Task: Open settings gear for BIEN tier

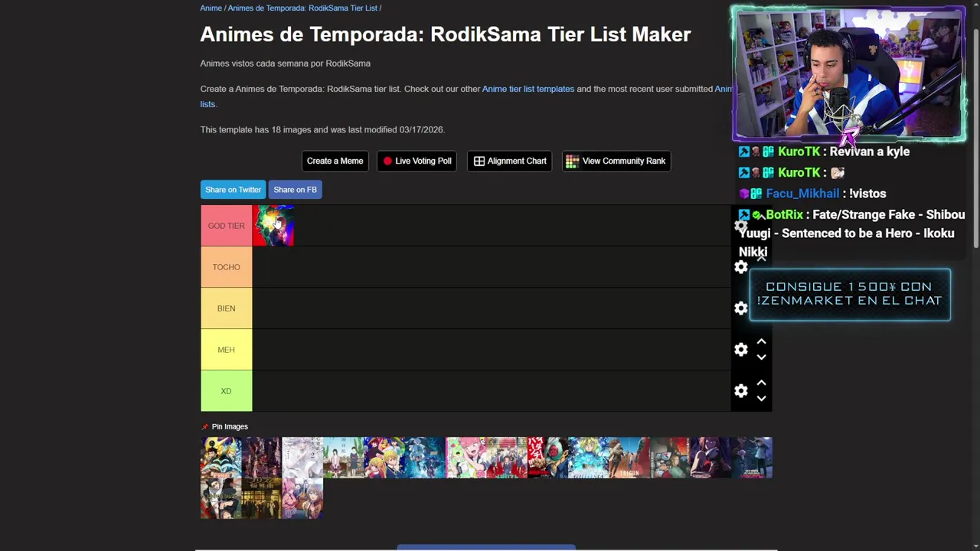Action: coord(740,308)
